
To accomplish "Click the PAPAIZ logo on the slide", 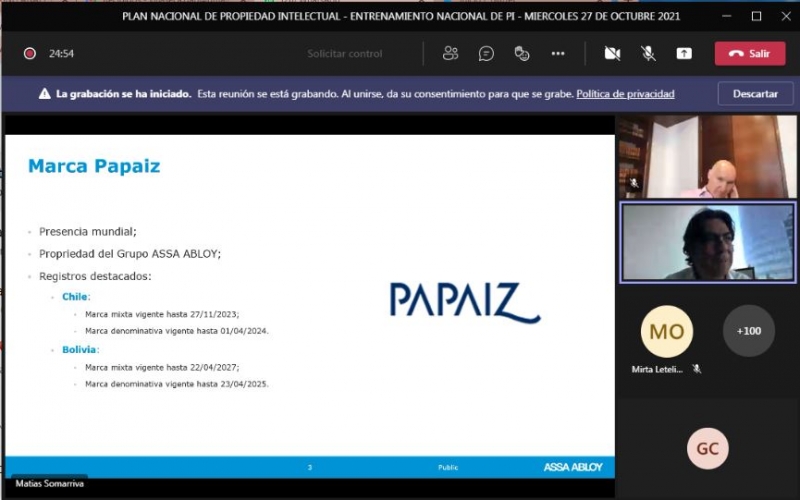I will (x=465, y=303).
